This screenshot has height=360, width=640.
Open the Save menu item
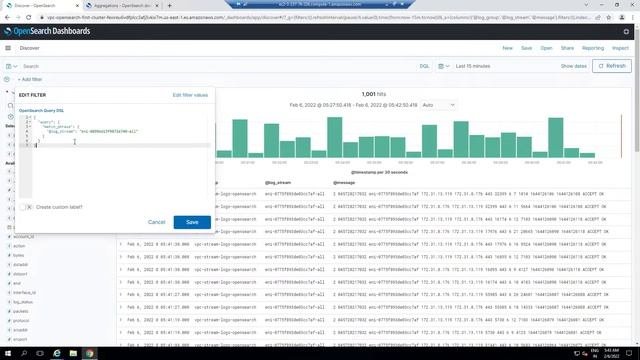pyautogui.click(x=527, y=48)
